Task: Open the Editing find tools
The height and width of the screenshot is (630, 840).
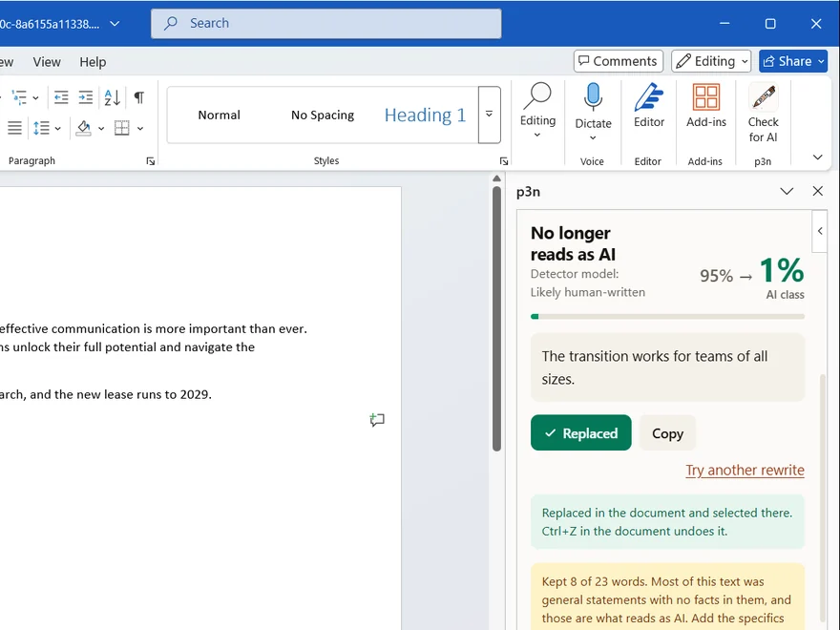Action: click(537, 111)
